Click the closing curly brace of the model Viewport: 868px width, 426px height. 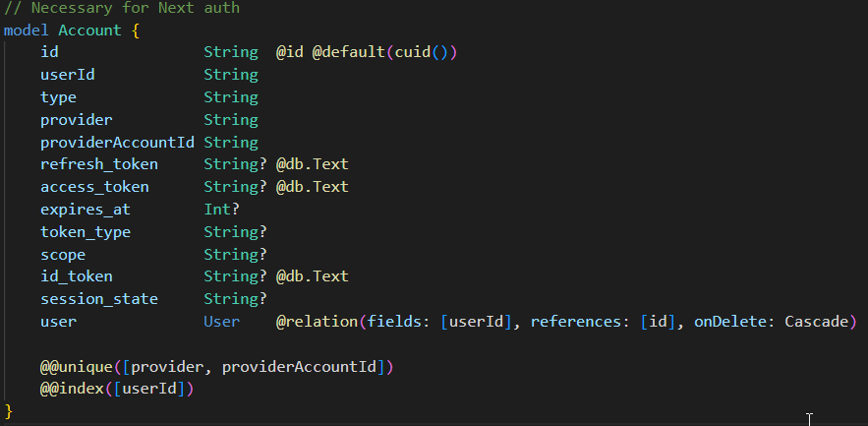(9, 410)
